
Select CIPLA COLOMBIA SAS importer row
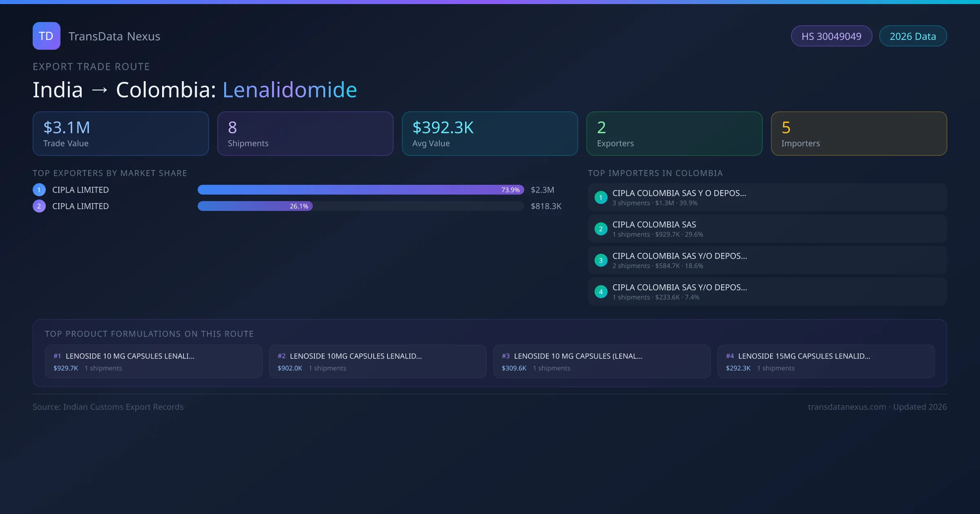[767, 229]
